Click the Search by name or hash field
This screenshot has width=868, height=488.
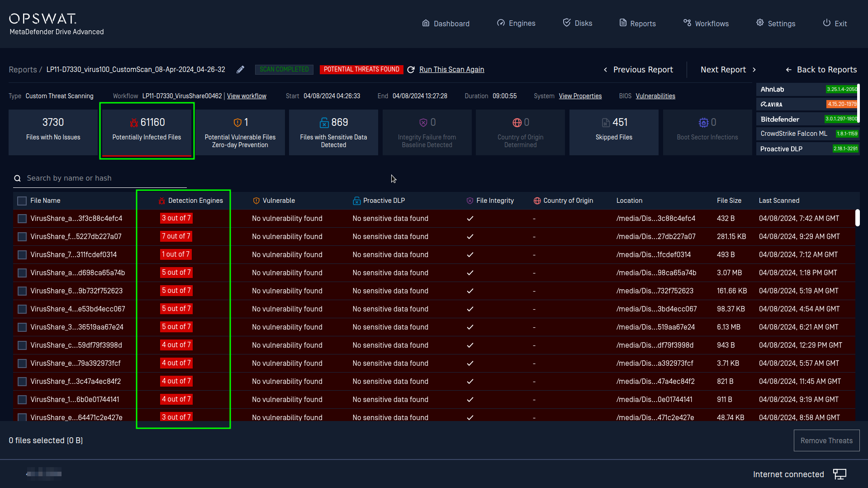coord(100,178)
